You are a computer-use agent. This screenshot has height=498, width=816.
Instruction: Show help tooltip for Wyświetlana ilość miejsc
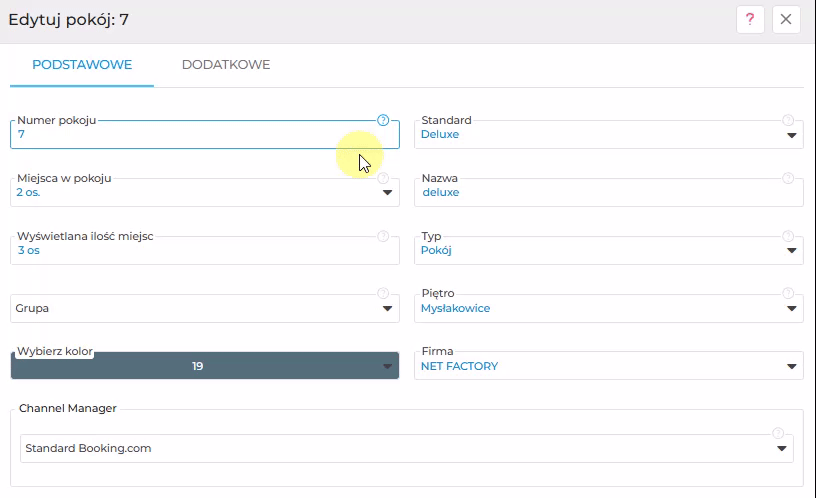click(x=383, y=236)
